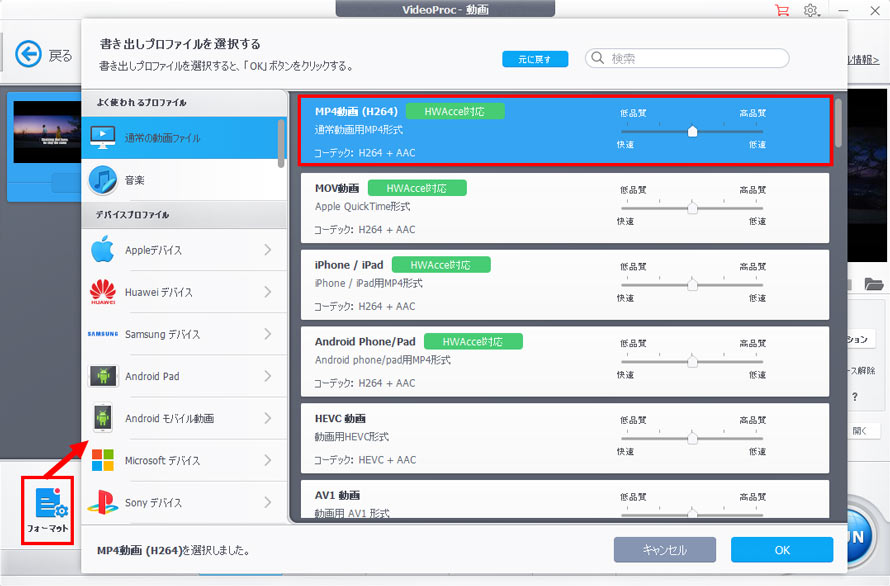Screen dimensions: 890x586
Task: Adjust the iPhone / iPad quality slider
Action: click(692, 284)
